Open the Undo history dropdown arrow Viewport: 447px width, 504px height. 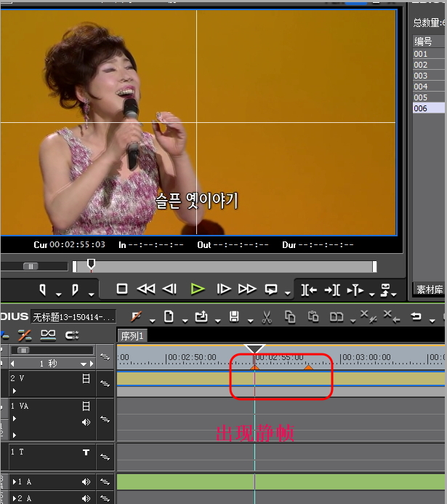(x=432, y=321)
